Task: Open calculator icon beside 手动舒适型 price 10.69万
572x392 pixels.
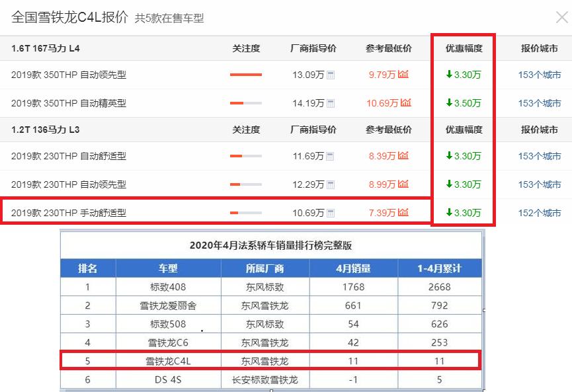Action: click(x=331, y=212)
